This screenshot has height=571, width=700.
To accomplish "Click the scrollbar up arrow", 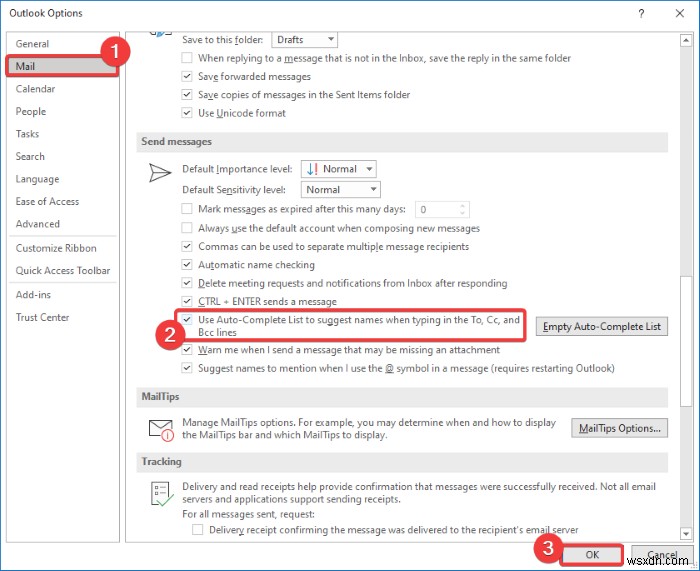I will (686, 41).
